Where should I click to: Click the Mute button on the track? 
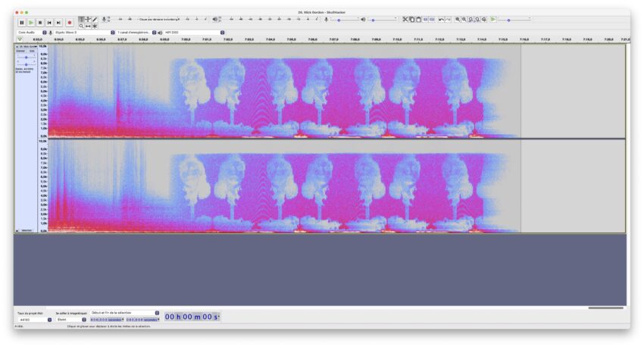[x=20, y=51]
